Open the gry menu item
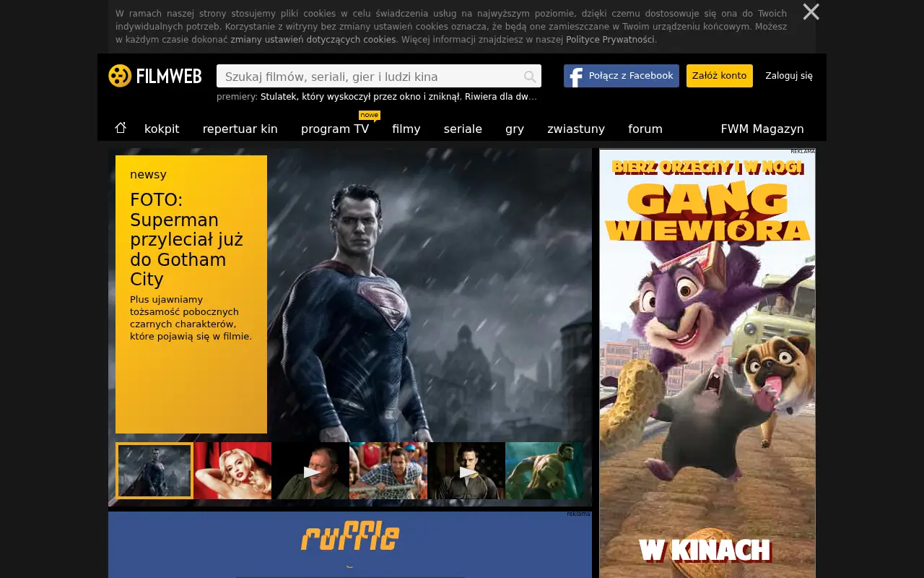 click(515, 129)
